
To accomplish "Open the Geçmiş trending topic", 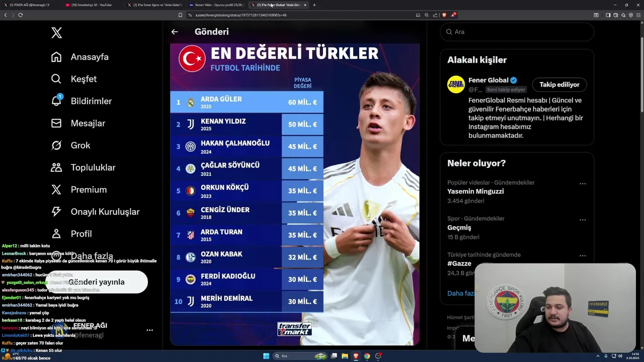I will [x=459, y=228].
